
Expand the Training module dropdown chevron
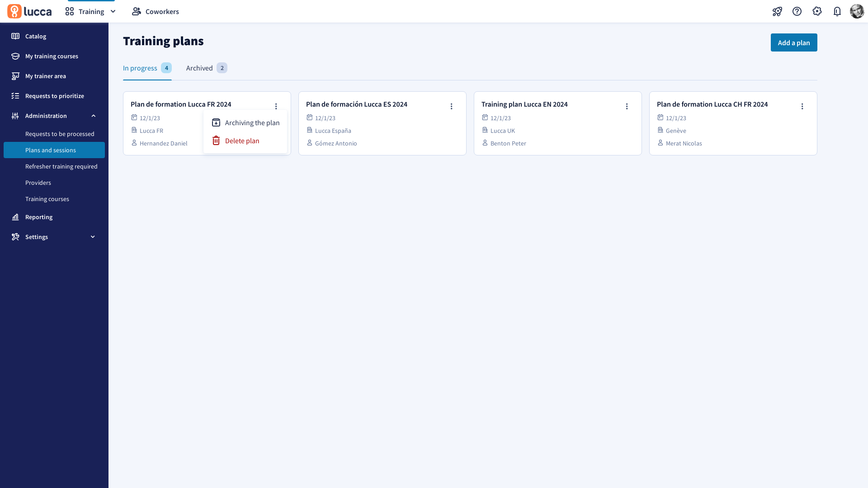coord(113,11)
